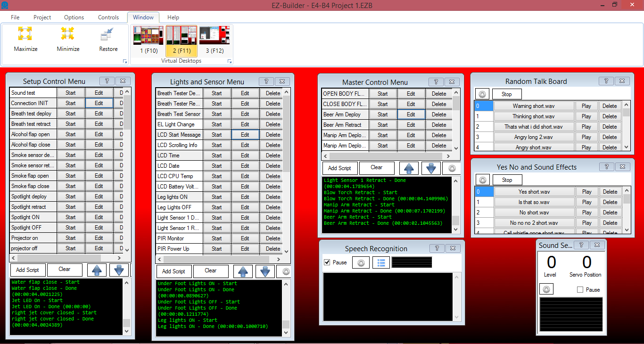The width and height of the screenshot is (644, 344).
Task: Click help icon on Yes No and Sound Effects
Action: point(606,167)
